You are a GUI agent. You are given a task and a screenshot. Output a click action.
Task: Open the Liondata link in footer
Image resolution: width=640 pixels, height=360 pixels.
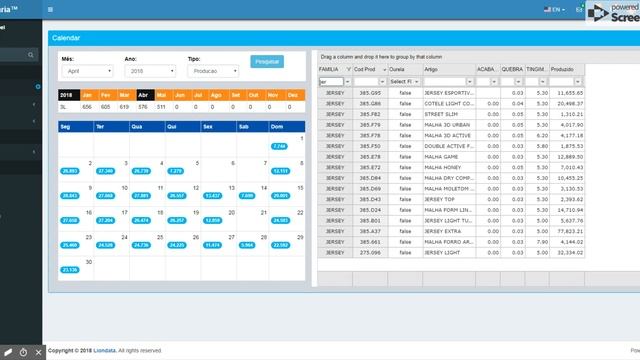point(104,351)
